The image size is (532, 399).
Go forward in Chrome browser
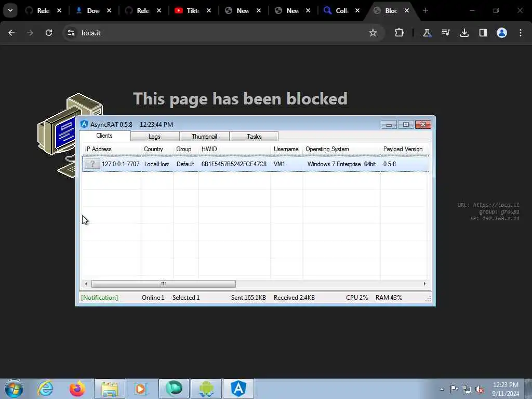point(30,33)
